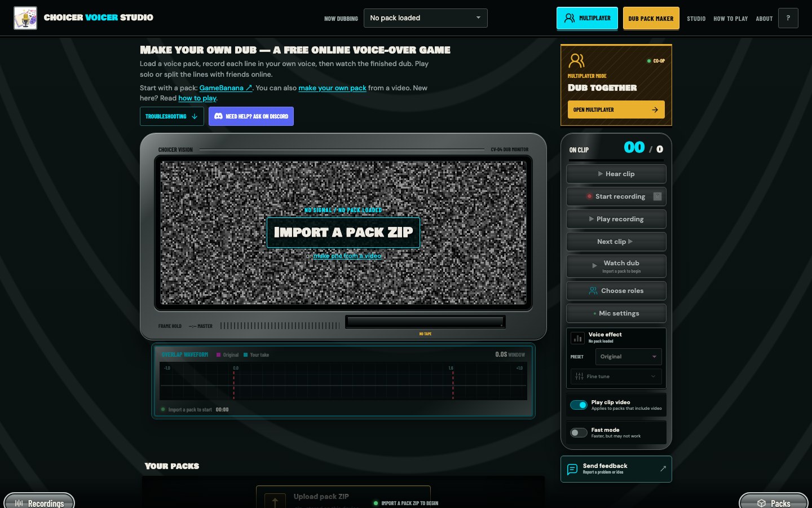Enable the Fast mode switch
Screen dimensions: 812x508
579,432
